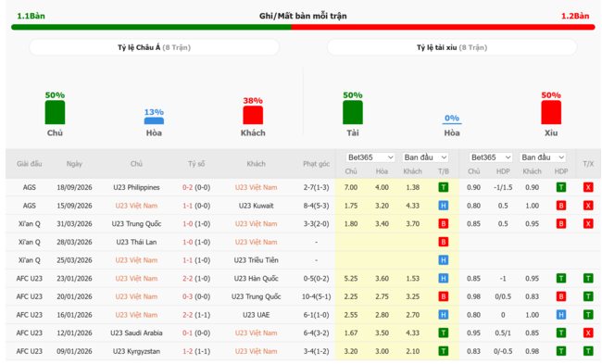Click U23 Philippines team name
This screenshot has height=364, width=602.
pos(136,187)
